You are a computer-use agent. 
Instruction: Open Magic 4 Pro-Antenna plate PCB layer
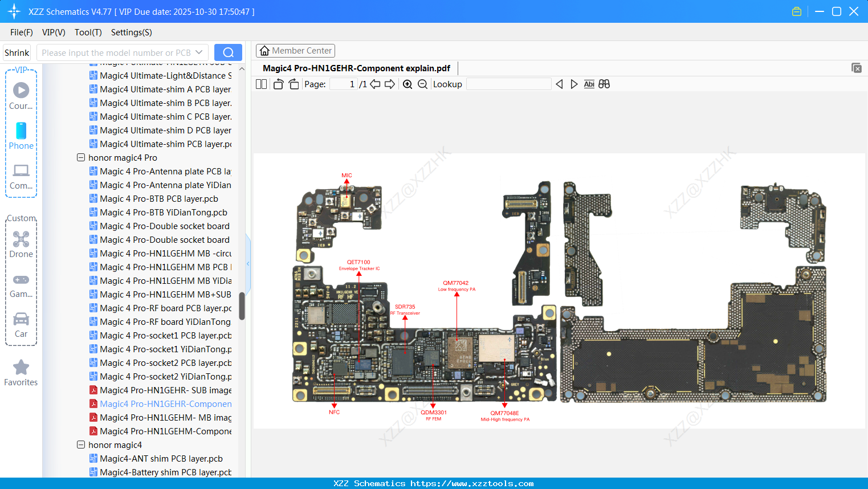165,172
